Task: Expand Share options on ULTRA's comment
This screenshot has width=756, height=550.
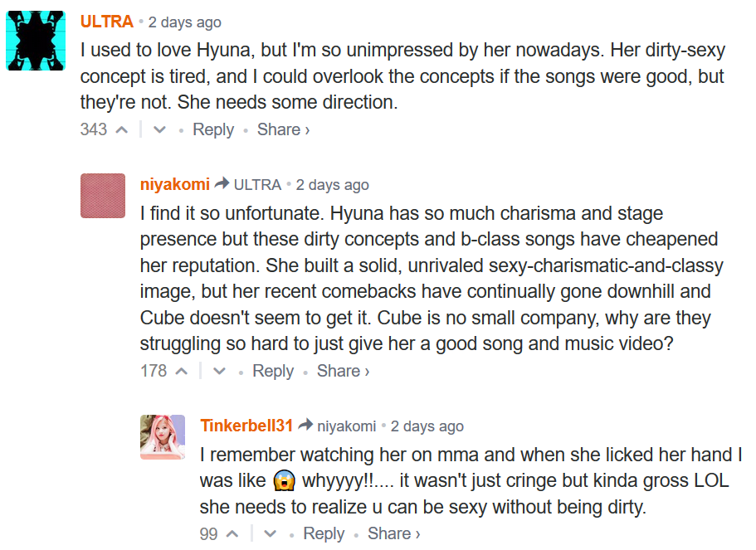Action: [x=283, y=129]
